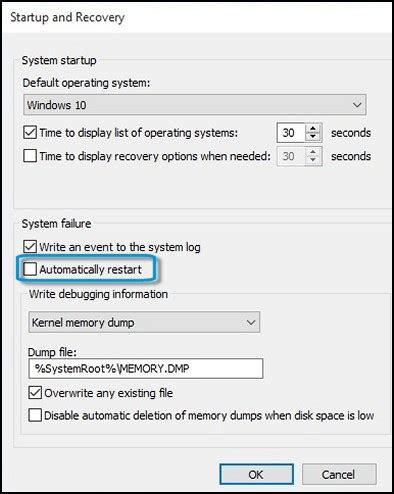Uncheck Write an event to the system log
The height and width of the screenshot is (494, 394).
point(30,247)
